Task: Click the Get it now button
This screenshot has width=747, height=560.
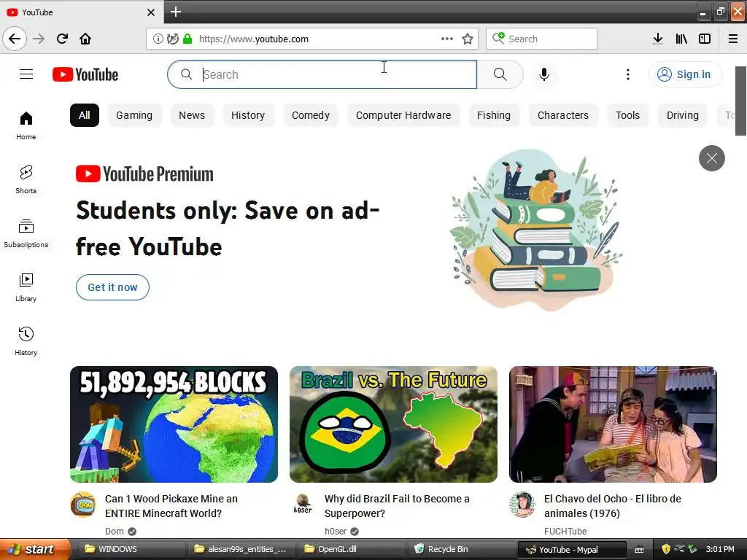Action: [112, 287]
